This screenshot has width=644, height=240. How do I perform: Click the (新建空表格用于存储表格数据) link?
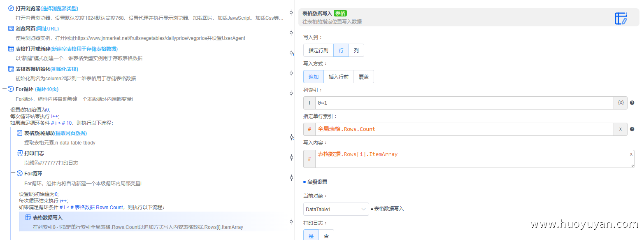[84, 49]
